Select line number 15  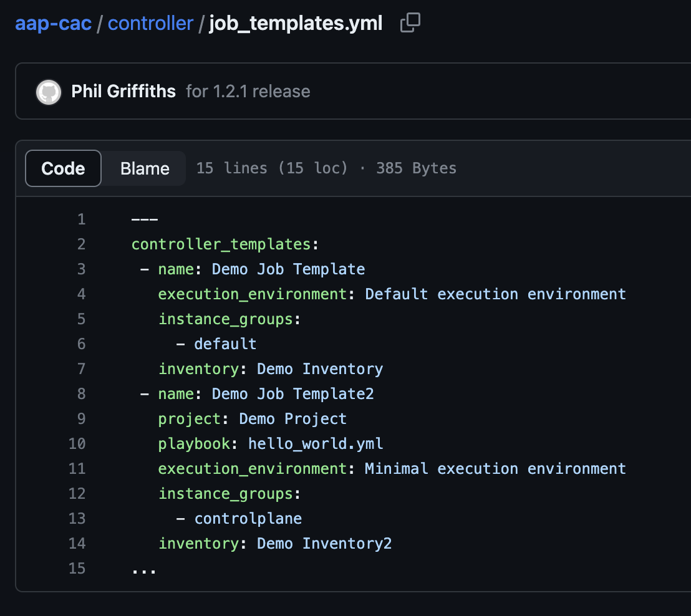pos(77,569)
